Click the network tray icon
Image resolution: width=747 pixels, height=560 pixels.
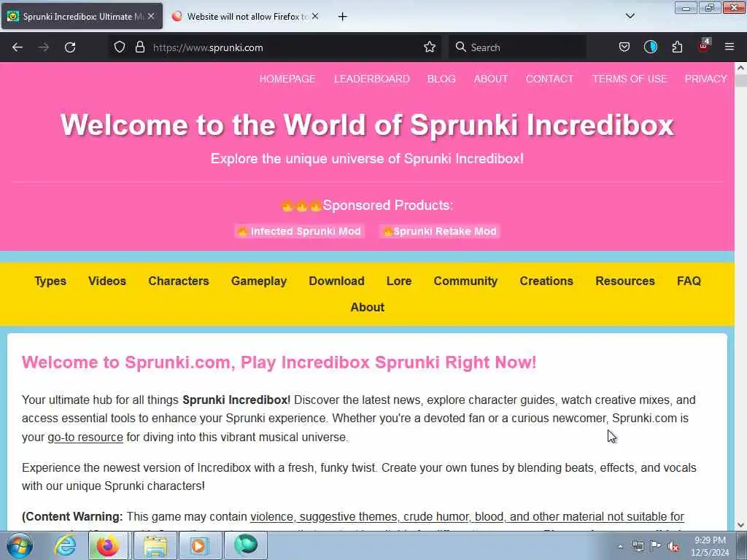pos(638,546)
